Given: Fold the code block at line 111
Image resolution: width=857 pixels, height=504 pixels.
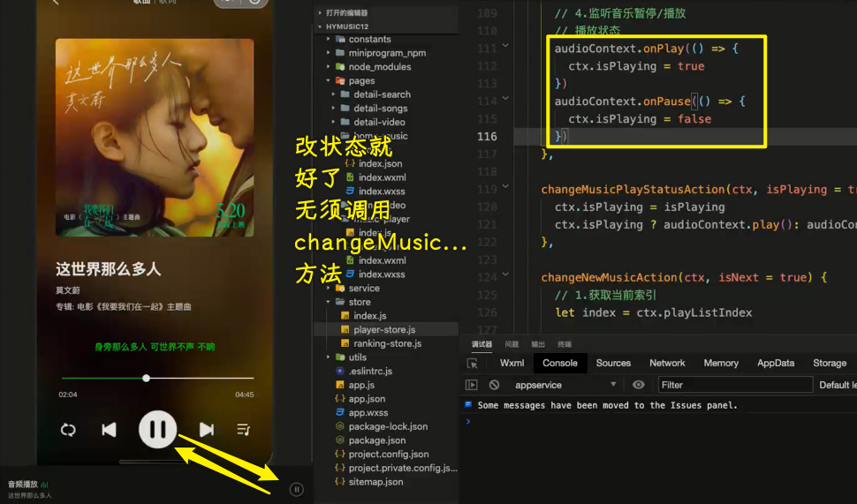Looking at the screenshot, I should 505,46.
